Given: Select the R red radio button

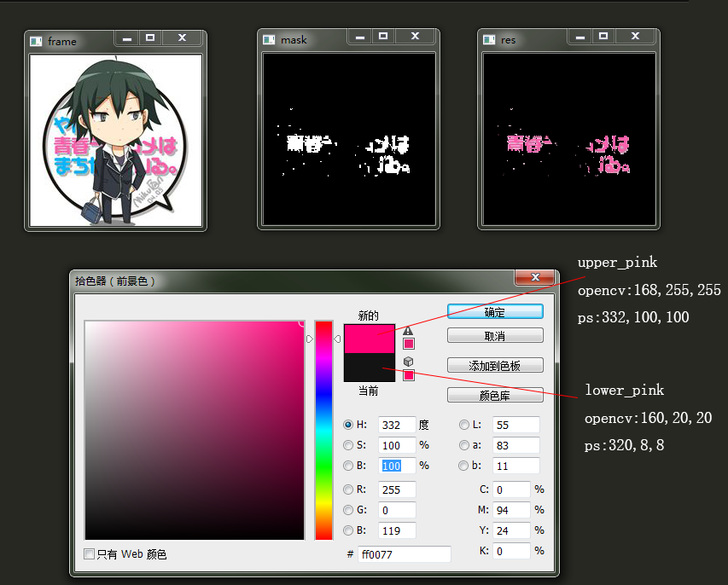Looking at the screenshot, I should coord(347,489).
